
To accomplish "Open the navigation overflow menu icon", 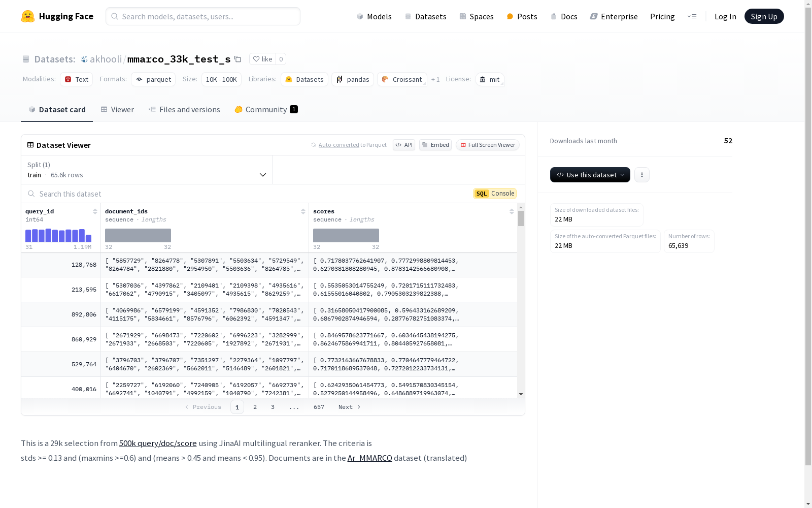I will coord(692,16).
